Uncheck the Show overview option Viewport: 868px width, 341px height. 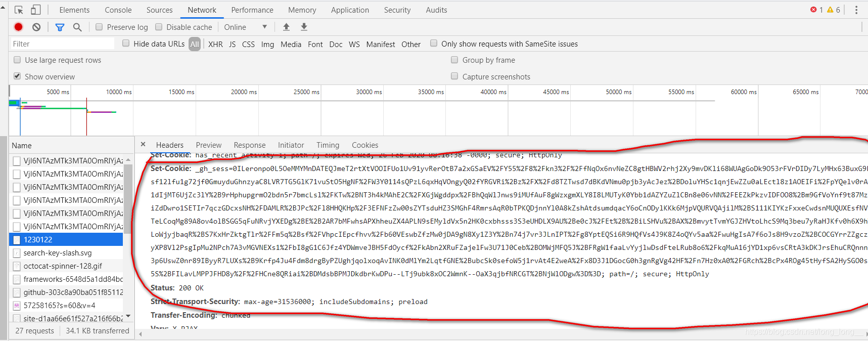point(17,76)
